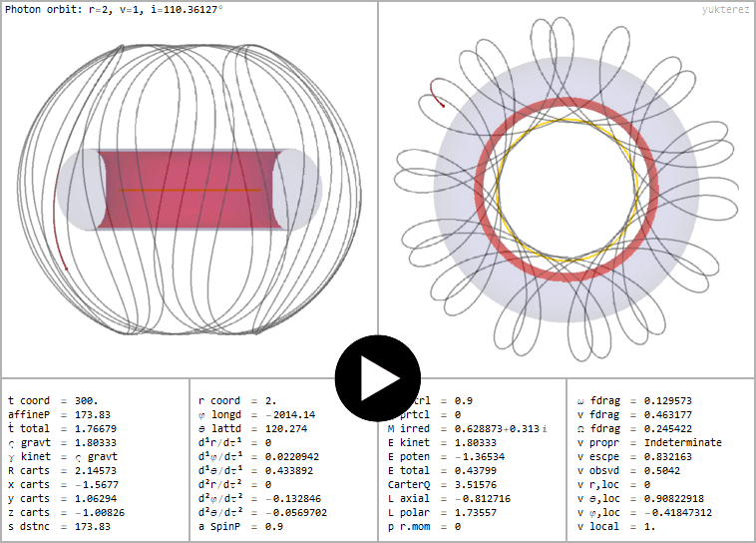Click the 'affineP = 173.83' row
756x543 pixels.
pyautogui.click(x=59, y=414)
